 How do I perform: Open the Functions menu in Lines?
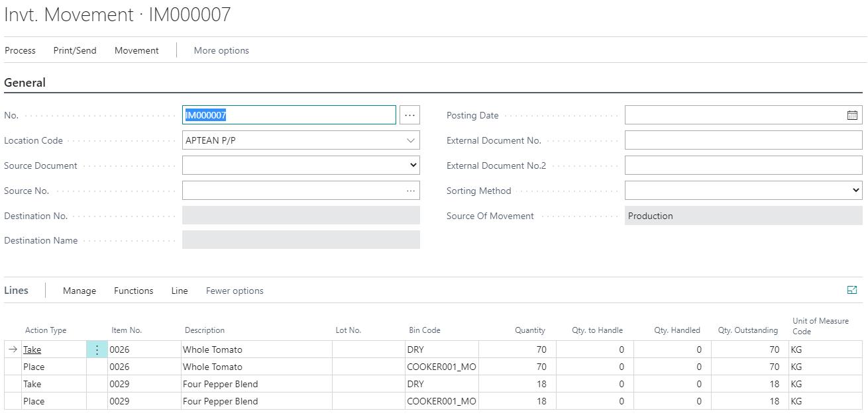[x=133, y=291]
